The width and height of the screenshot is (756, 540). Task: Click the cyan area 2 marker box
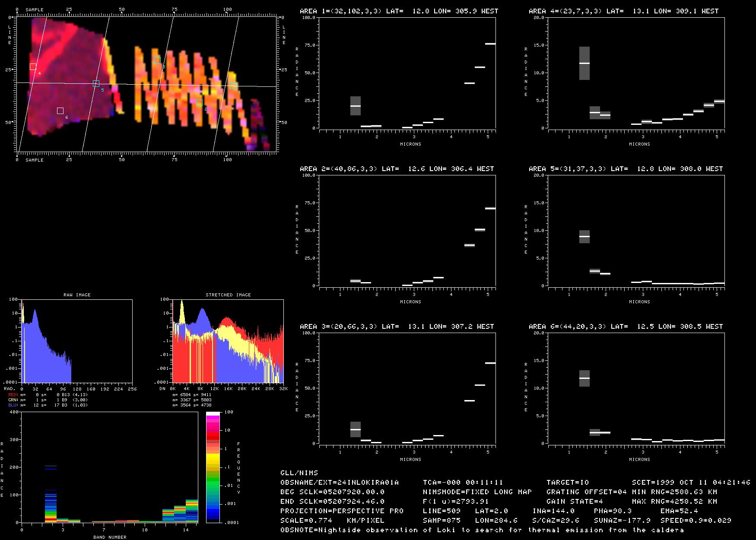pyautogui.click(x=199, y=103)
